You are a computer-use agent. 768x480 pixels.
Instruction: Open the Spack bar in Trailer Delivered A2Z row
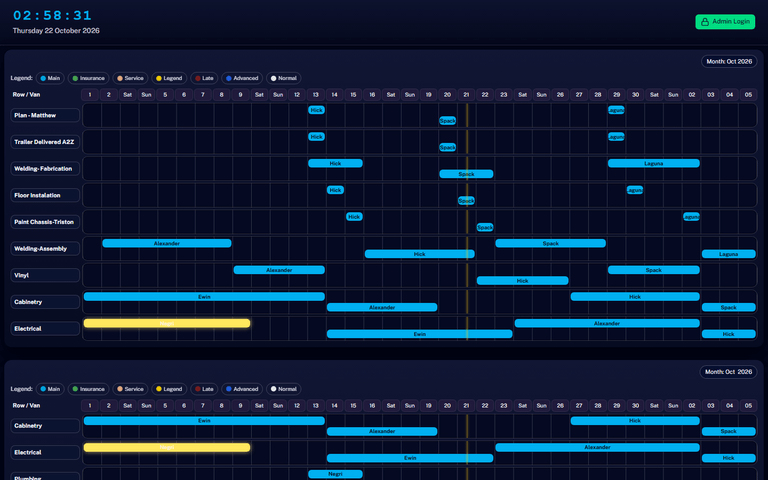tap(448, 147)
